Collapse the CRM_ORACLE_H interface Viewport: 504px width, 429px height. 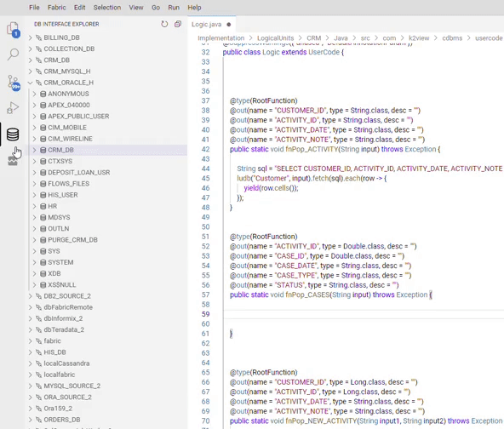pyautogui.click(x=30, y=83)
